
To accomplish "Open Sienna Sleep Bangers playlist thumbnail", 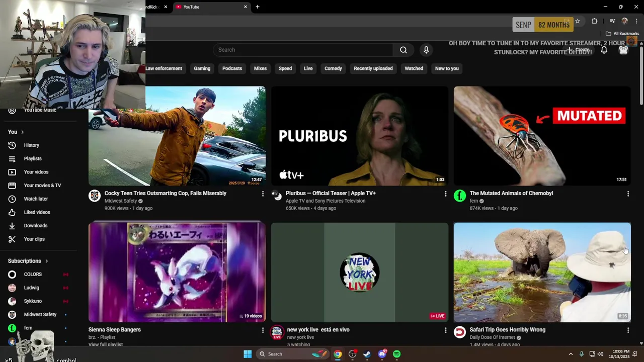I will point(177,273).
